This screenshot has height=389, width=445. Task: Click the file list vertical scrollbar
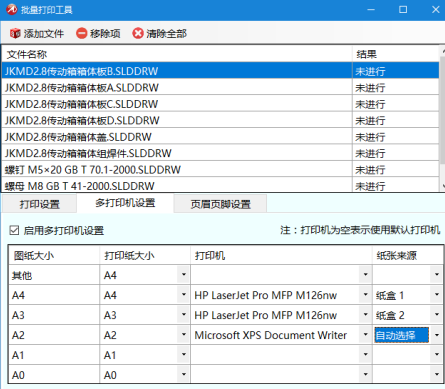442,118
